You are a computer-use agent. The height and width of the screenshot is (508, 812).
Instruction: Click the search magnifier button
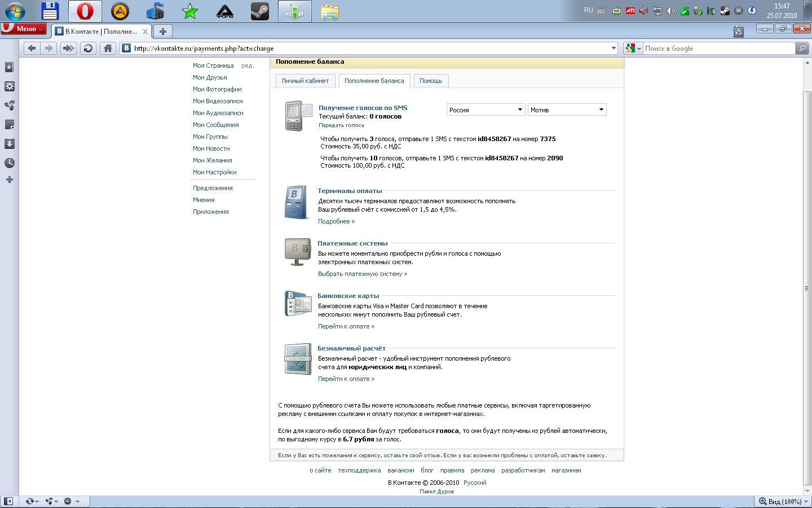802,49
